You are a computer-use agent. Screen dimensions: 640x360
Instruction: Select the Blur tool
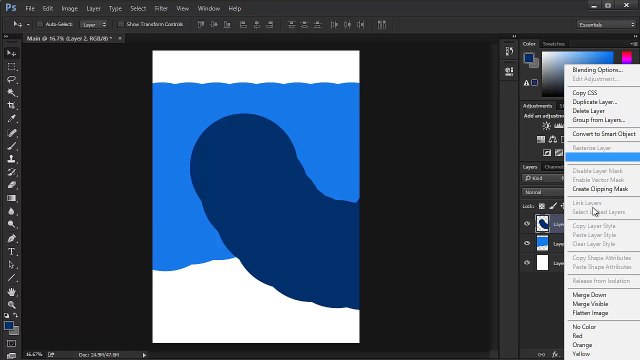point(11,211)
